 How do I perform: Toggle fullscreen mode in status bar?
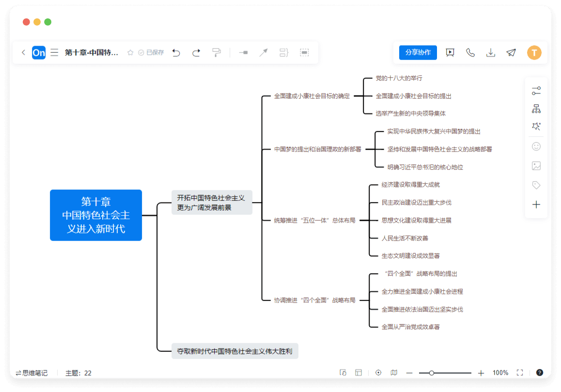(x=520, y=373)
